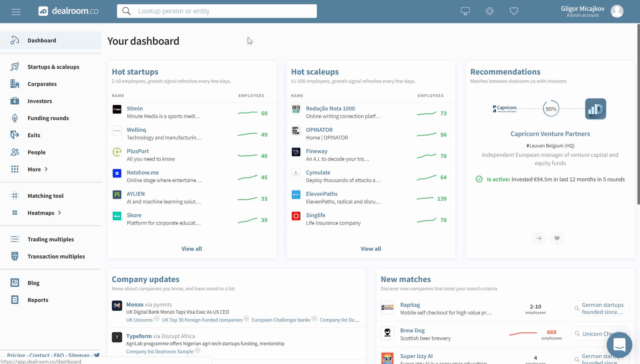Open Brew Dog in New matches
640x364 pixels.
[412, 330]
